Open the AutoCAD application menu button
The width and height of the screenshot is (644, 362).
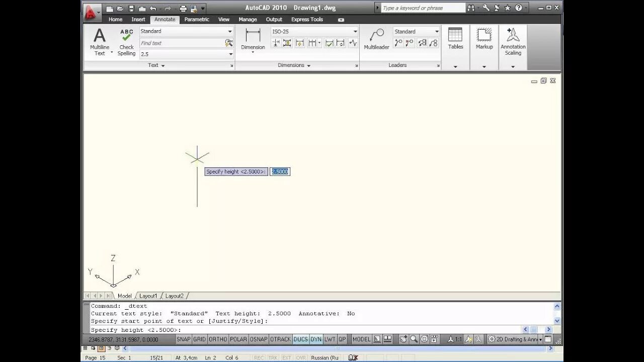(92, 12)
